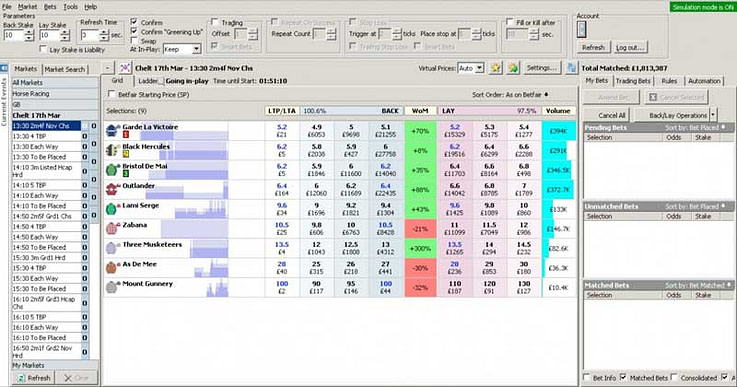Screen dimensions: 737x387
Task: Click the account card icon
Action: coord(581,30)
